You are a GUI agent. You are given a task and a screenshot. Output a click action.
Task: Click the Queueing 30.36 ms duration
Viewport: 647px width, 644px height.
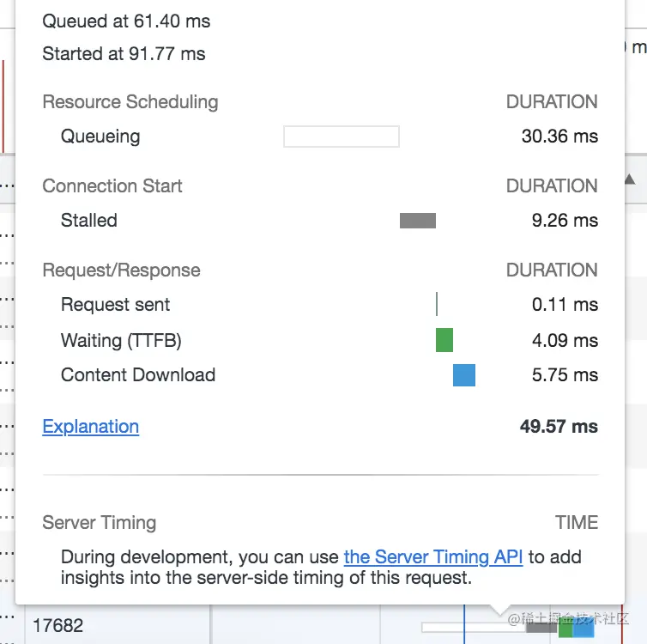coord(559,137)
